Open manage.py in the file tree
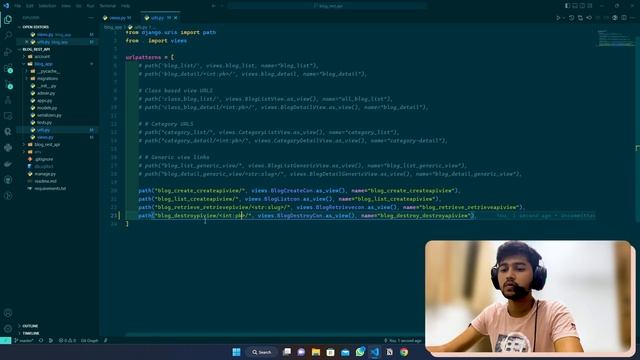Viewport: 640px width, 360px height. [x=57, y=174]
